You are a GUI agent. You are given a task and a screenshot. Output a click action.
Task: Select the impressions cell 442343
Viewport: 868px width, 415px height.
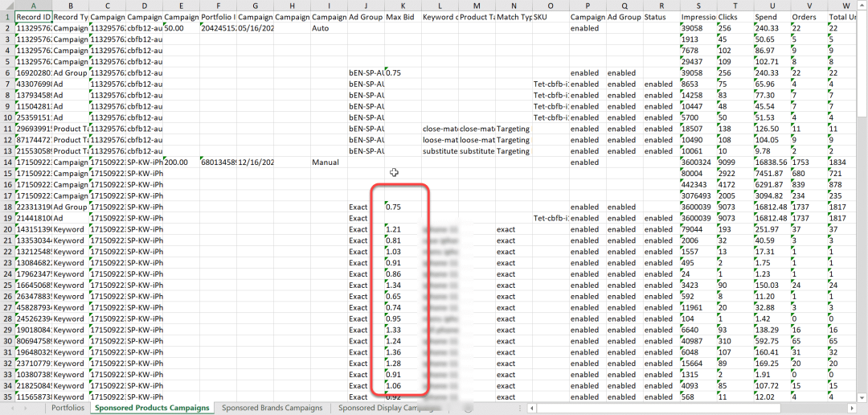coord(698,184)
